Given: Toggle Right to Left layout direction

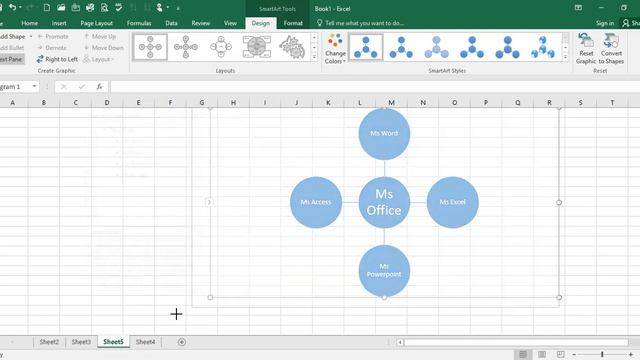Looking at the screenshot, I should [x=57, y=59].
